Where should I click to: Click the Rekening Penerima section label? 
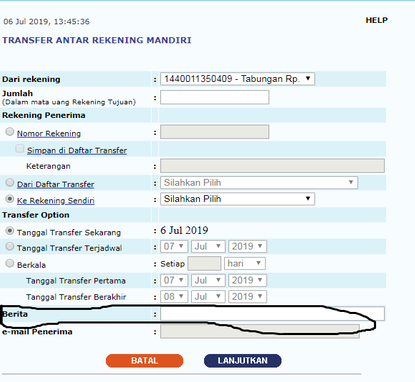(44, 115)
